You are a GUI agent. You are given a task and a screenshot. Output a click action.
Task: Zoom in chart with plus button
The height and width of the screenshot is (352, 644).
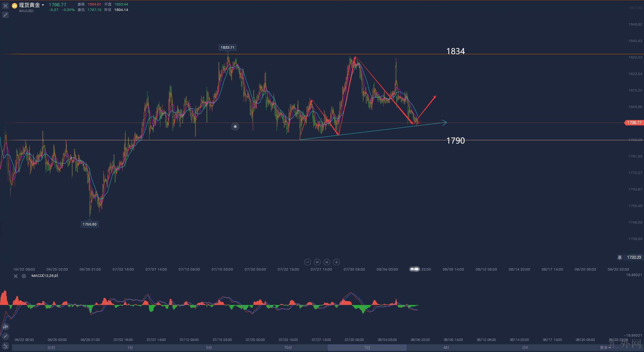[336, 262]
